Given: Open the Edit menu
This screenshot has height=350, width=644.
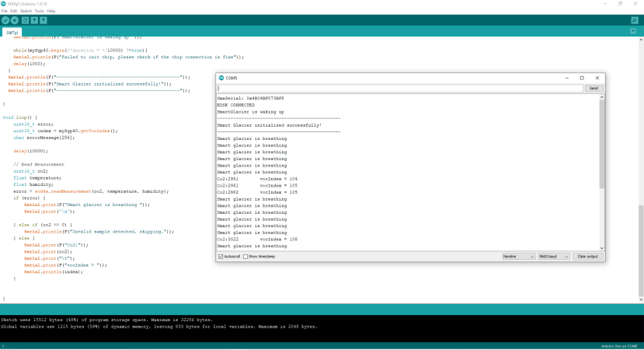Looking at the screenshot, I should (x=13, y=11).
